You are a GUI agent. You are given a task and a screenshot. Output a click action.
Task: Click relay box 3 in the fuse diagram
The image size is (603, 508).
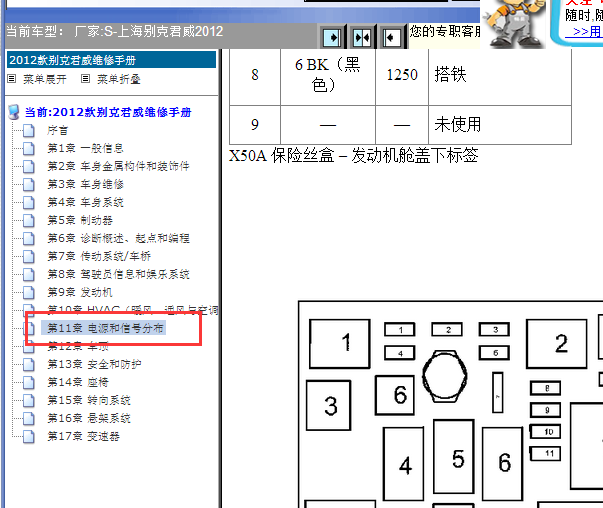(329, 405)
